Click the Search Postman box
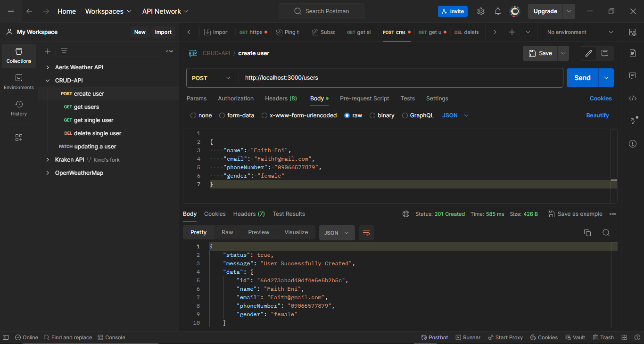 pyautogui.click(x=322, y=11)
